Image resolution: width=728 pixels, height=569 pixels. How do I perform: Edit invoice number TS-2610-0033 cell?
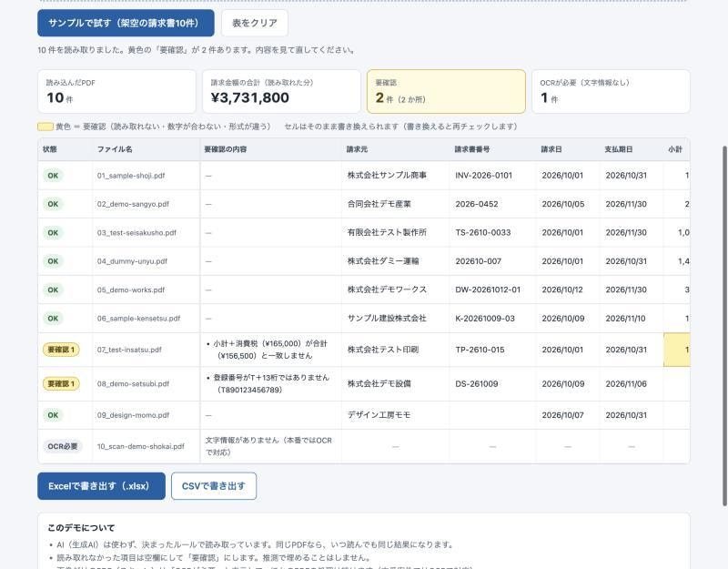point(492,232)
